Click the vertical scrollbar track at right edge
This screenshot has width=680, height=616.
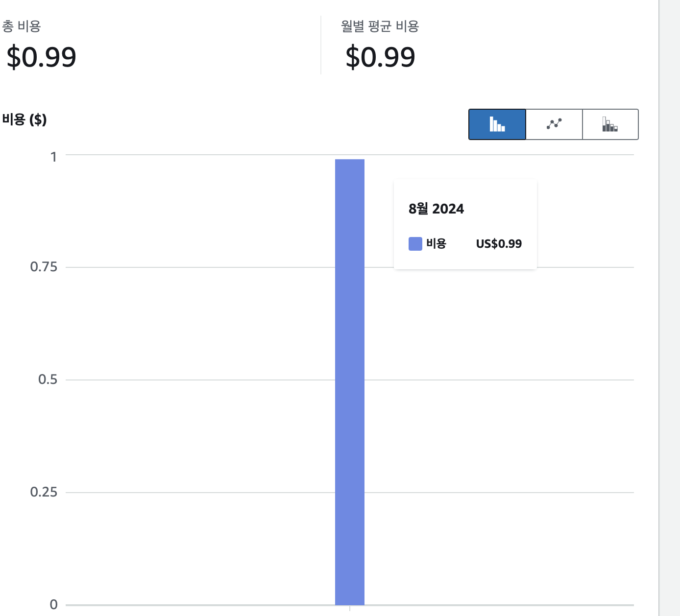(x=670, y=308)
